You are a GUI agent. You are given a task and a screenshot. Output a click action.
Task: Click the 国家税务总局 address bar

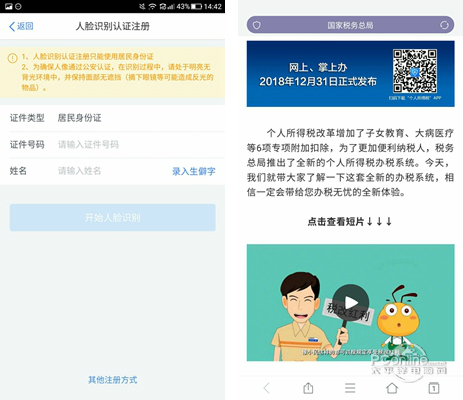click(350, 25)
